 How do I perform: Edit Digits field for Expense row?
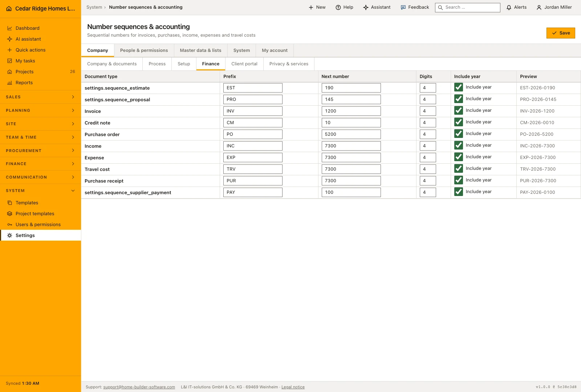click(x=428, y=158)
